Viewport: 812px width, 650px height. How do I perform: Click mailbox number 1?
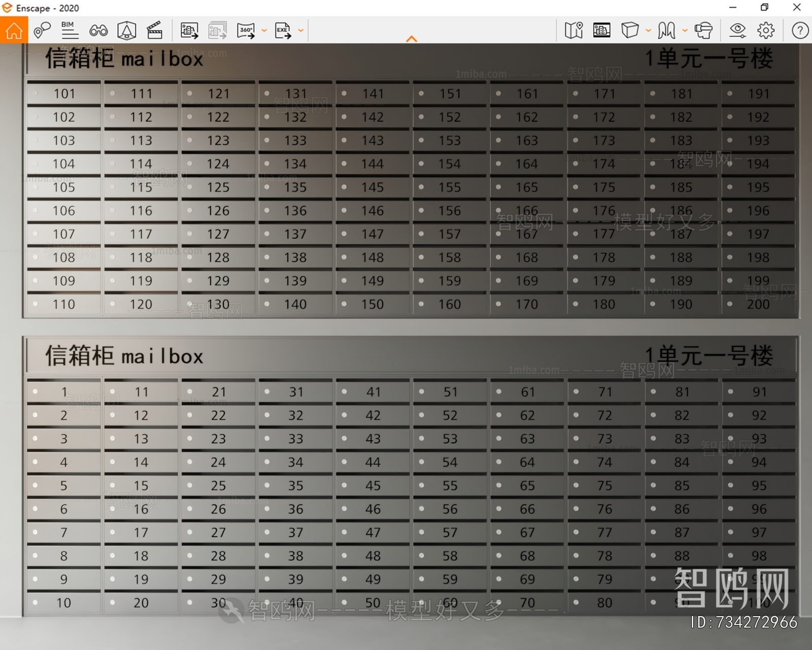click(64, 392)
